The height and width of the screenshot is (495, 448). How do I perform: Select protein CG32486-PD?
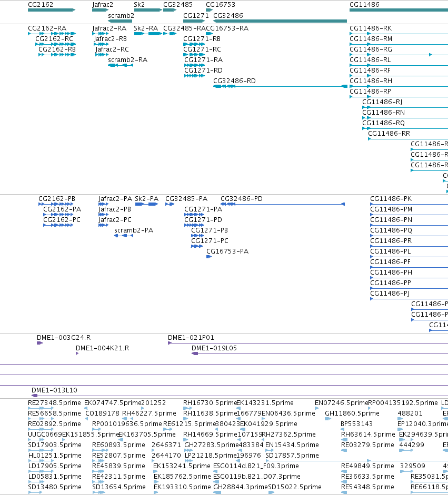pyautogui.click(x=283, y=204)
